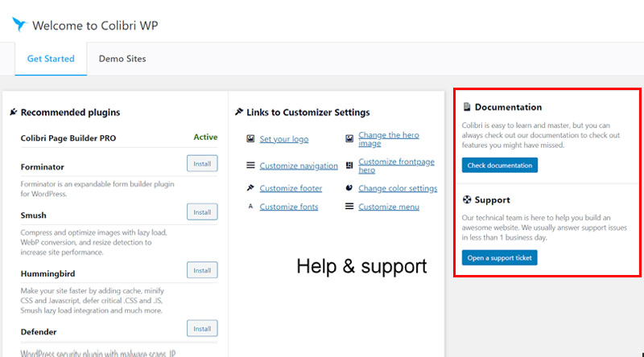Viewport: 644px width, 357px height.
Task: Click the Defender plugin name
Action: pos(39,332)
